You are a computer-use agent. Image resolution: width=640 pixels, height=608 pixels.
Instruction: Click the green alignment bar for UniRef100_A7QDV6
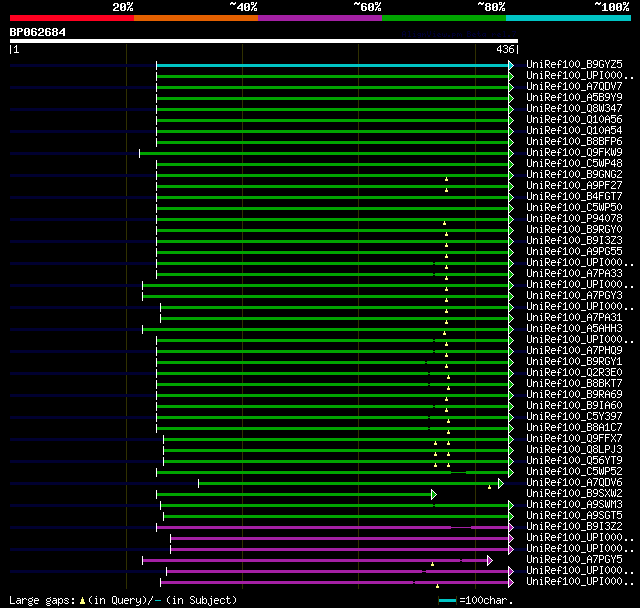349,484
